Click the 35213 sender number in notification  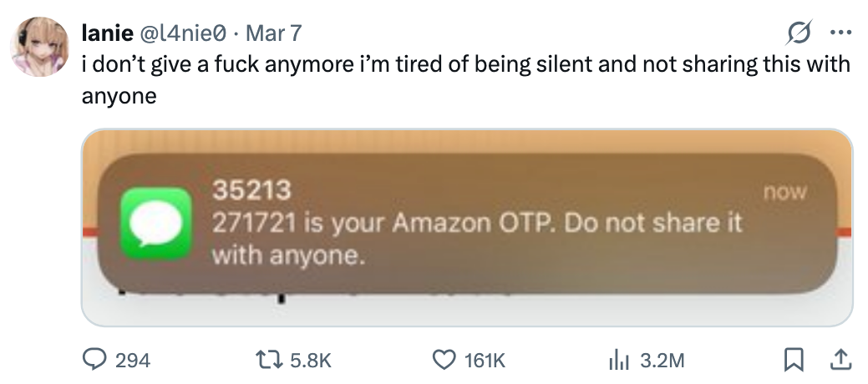pos(252,191)
